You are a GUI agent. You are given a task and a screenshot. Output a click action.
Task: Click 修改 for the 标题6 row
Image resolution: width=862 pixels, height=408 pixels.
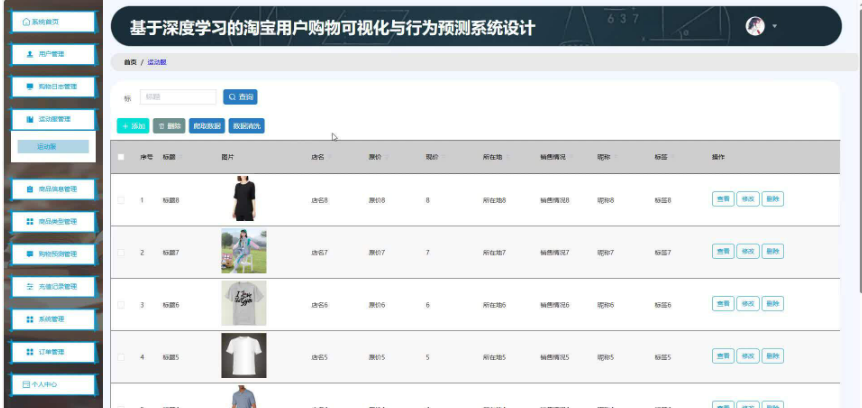click(x=748, y=304)
